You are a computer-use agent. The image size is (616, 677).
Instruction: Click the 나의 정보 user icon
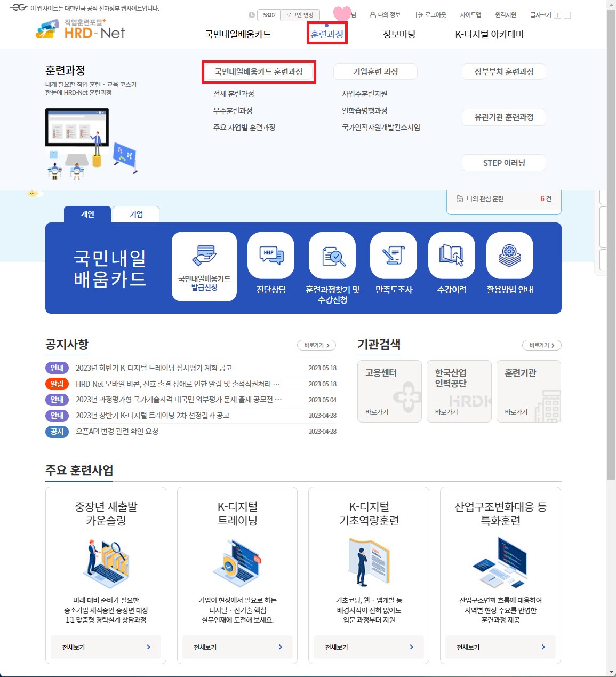point(373,15)
